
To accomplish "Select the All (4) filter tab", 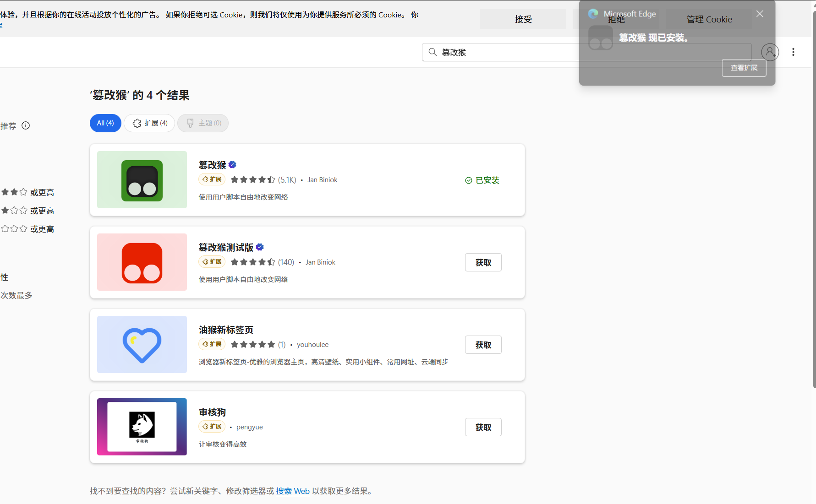I will pos(105,123).
